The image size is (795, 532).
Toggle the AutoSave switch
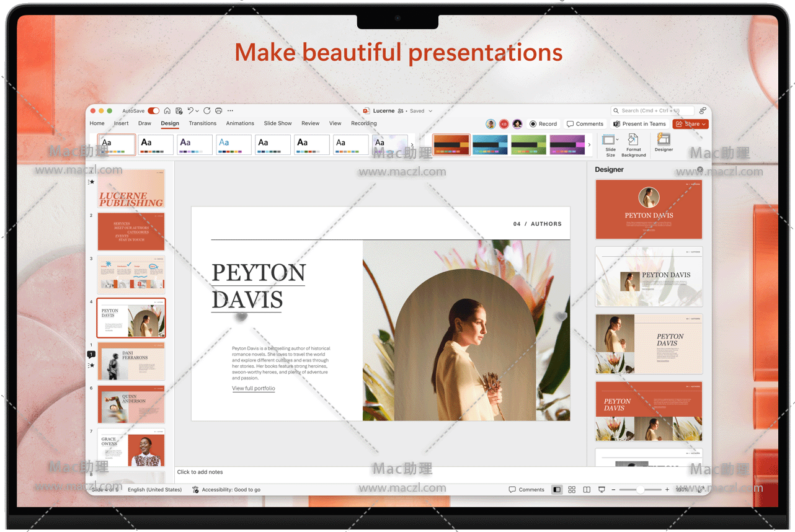(x=153, y=111)
